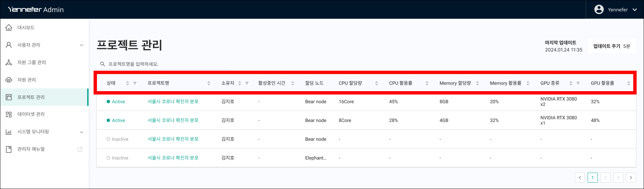Toggle sort on CPU 활용률 column

[427, 83]
